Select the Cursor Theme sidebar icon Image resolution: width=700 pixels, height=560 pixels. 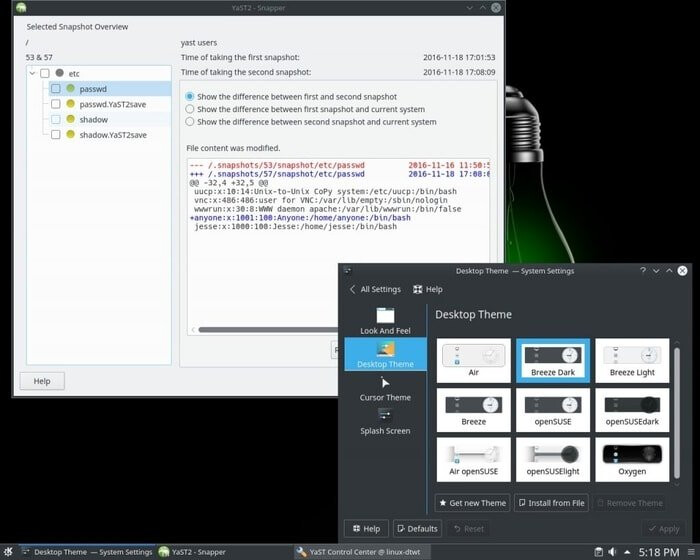(385, 384)
